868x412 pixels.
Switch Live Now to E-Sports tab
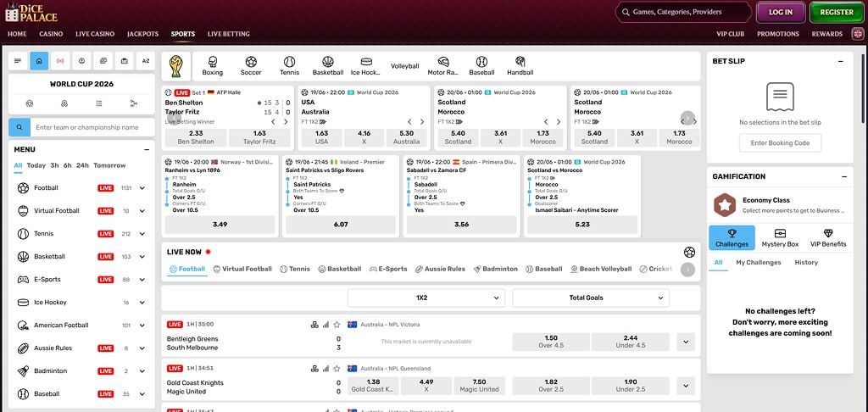coord(388,269)
